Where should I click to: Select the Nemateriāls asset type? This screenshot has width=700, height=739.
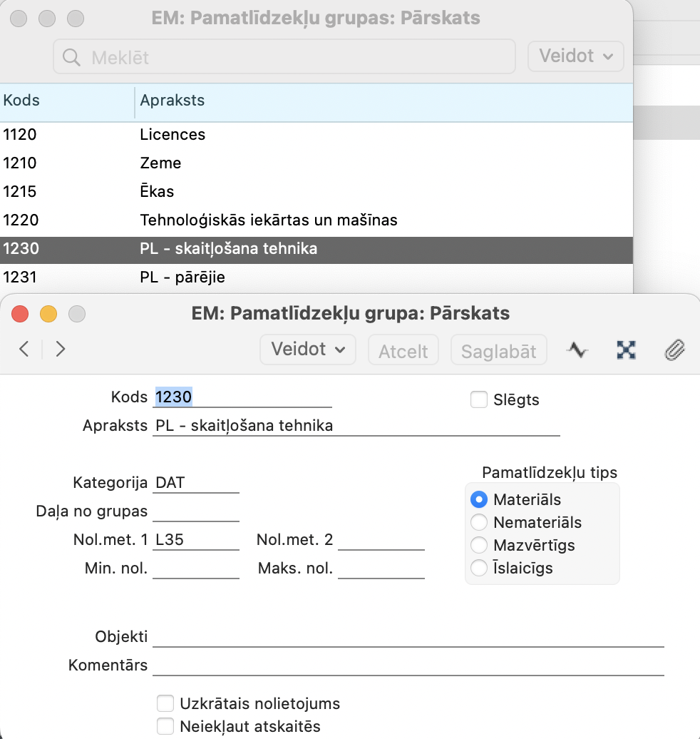(480, 523)
